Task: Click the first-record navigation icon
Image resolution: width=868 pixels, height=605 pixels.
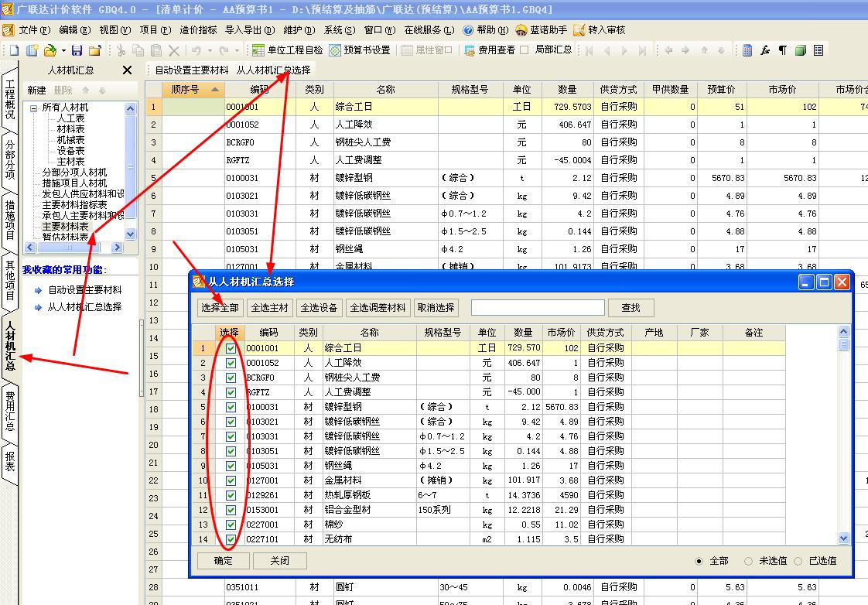Action: tap(589, 50)
